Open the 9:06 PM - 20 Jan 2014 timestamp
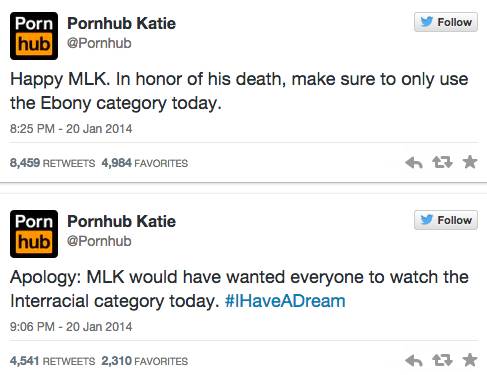Screen dimensions: 487x375 point(71,327)
